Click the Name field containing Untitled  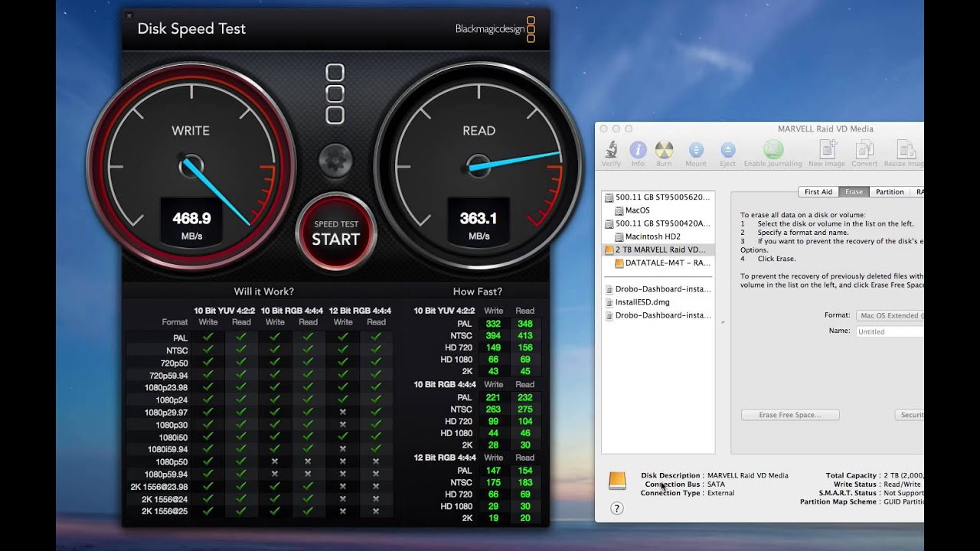click(890, 331)
